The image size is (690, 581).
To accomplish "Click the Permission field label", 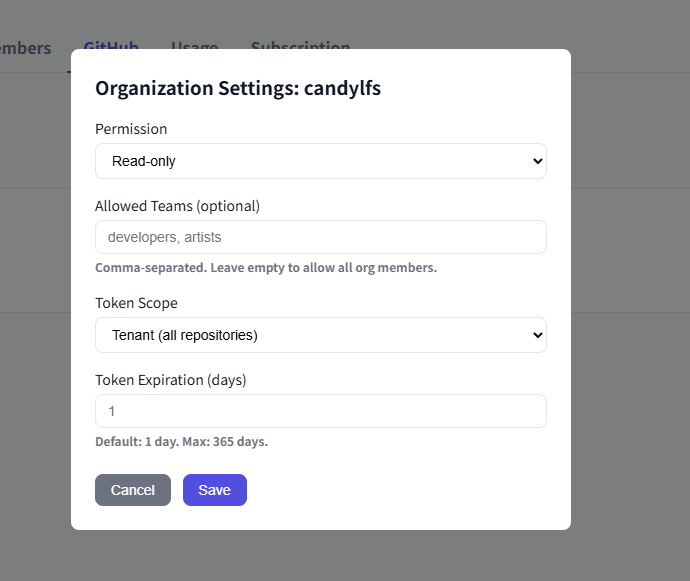I will pyautogui.click(x=131, y=129).
